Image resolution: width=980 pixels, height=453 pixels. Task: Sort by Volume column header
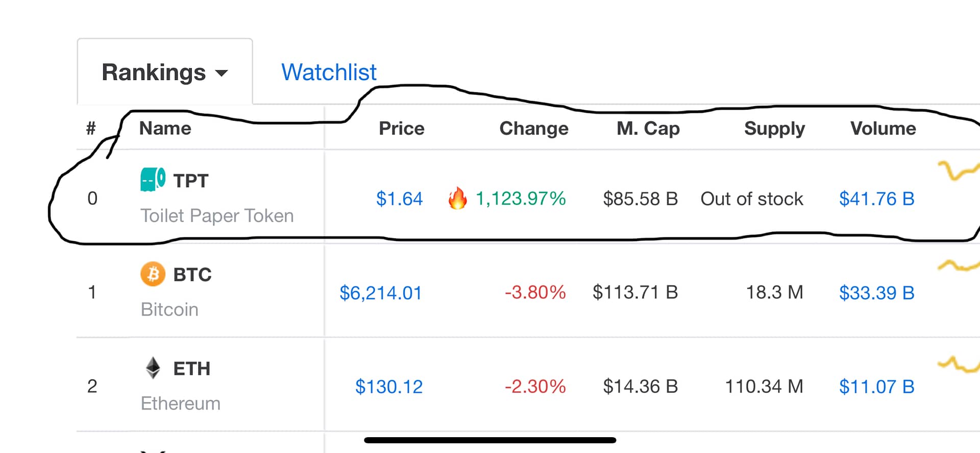click(883, 128)
